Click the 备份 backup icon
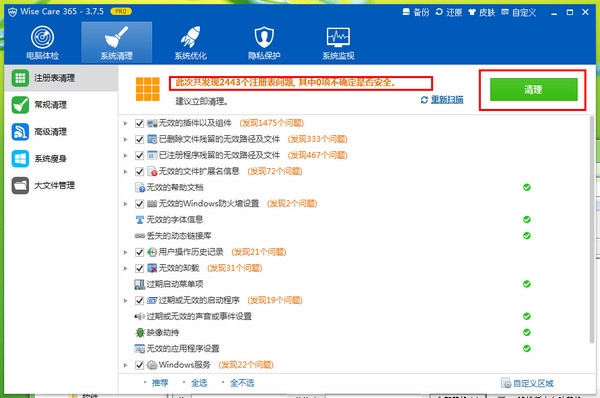The width and height of the screenshot is (600, 398). tap(406, 12)
